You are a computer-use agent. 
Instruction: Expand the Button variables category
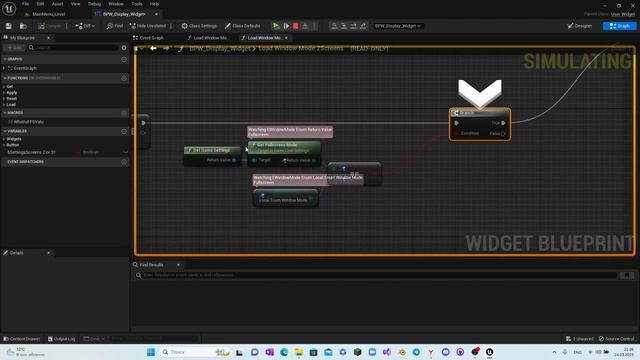[4, 145]
